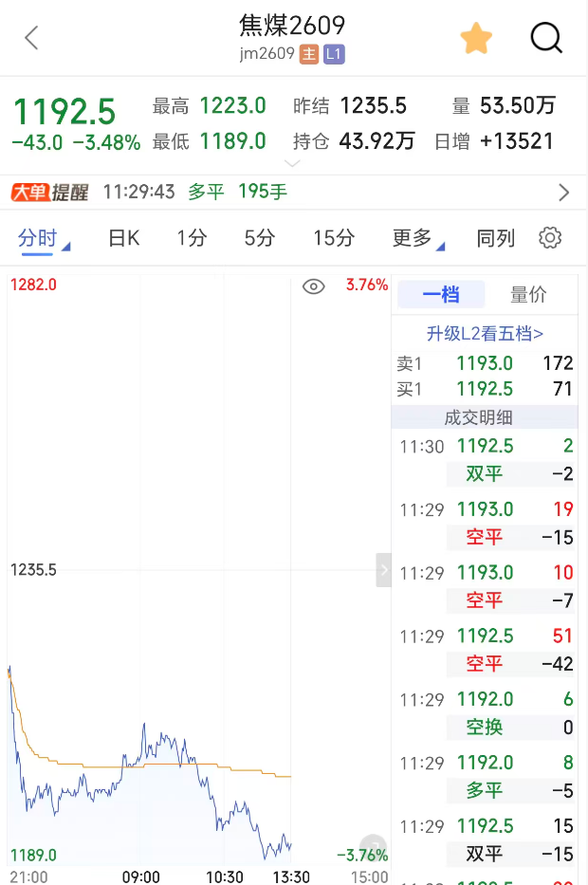
Task: Switch to the 日K tab
Action: [124, 238]
